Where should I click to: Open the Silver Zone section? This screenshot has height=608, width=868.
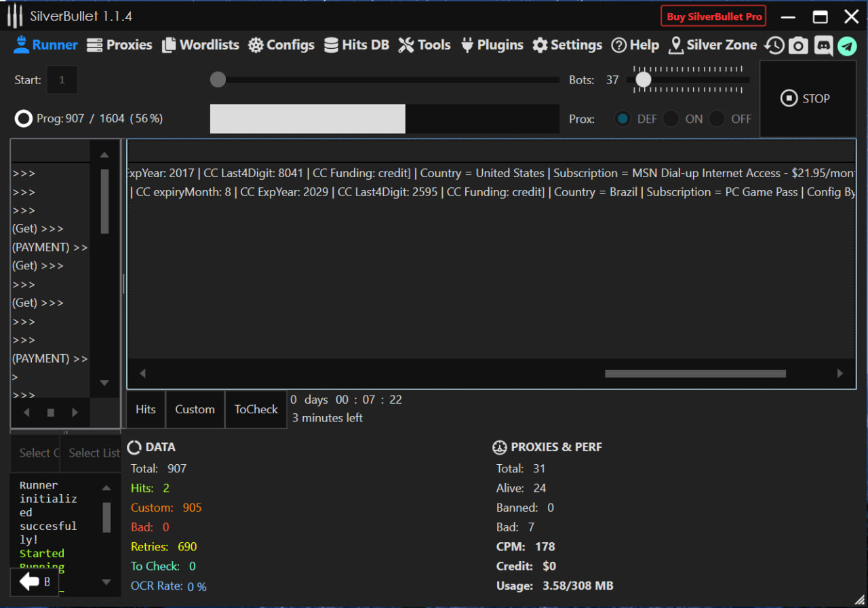[x=712, y=45]
